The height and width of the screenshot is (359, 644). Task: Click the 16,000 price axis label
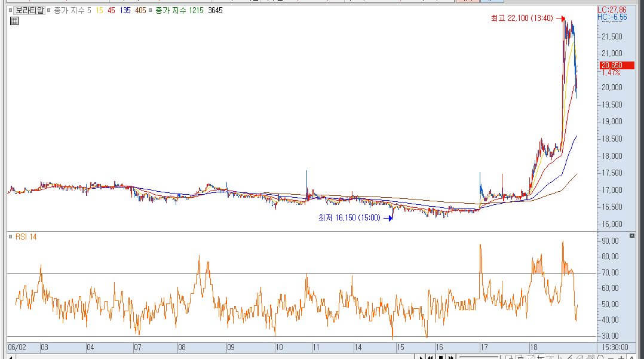[612, 224]
